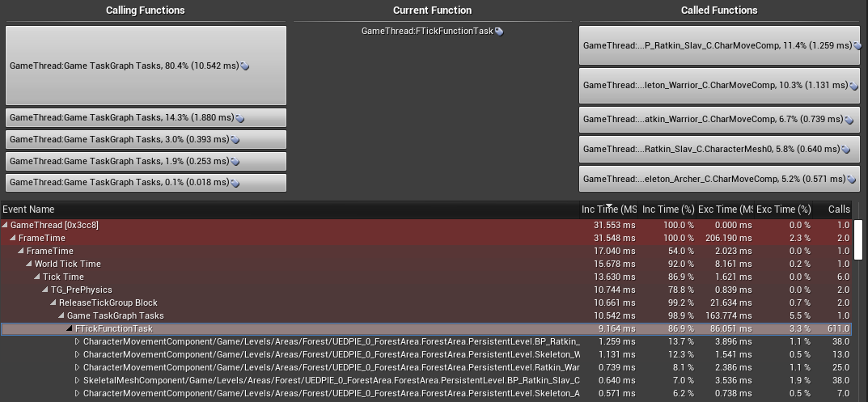The width and height of the screenshot is (868, 402).
Task: Click icon on the 80.4% Game TaskGraph Tasks button
Action: pyautogui.click(x=244, y=66)
